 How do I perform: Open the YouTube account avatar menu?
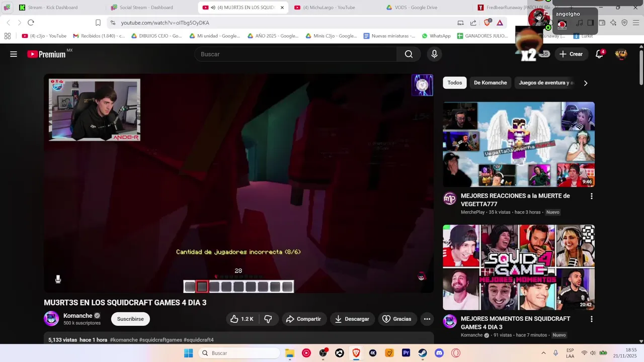click(621, 54)
